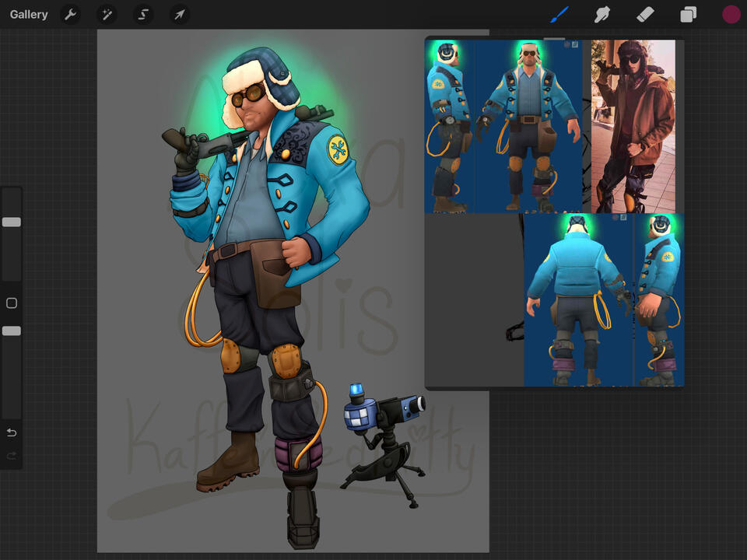Click the cosplayer photo in reference window

632,126
